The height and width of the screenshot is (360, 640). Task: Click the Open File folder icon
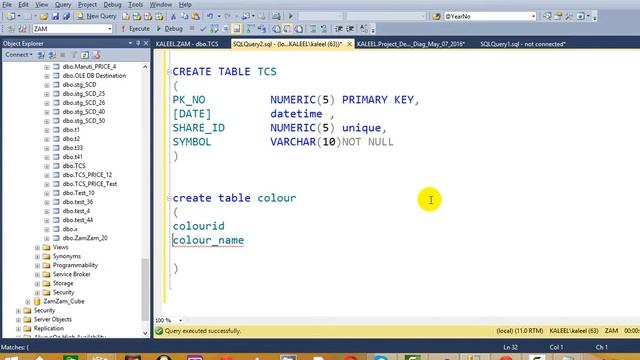(44, 16)
